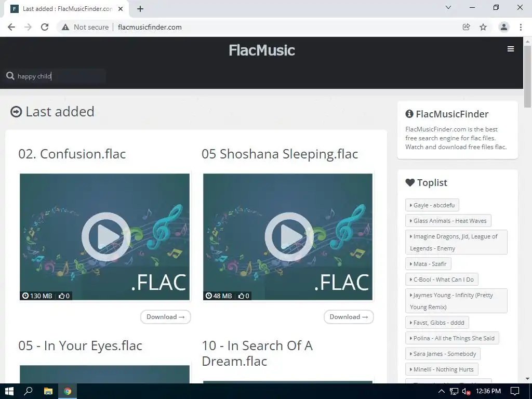This screenshot has height=399, width=532.
Task: Select Minelli - Nothing Hurts from Toplist
Action: [442, 369]
